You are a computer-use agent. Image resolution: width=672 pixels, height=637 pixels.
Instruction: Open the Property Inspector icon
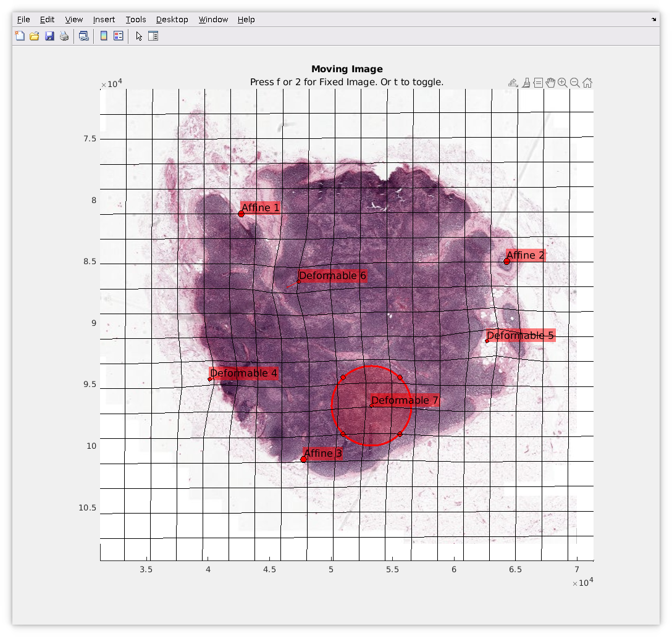pyautogui.click(x=153, y=36)
